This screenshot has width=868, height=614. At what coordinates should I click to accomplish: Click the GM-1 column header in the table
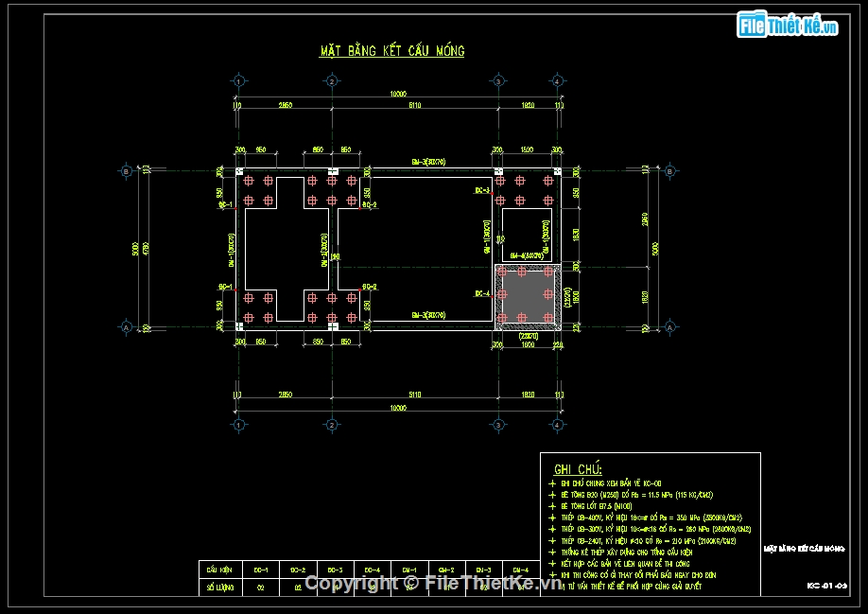[x=409, y=570]
